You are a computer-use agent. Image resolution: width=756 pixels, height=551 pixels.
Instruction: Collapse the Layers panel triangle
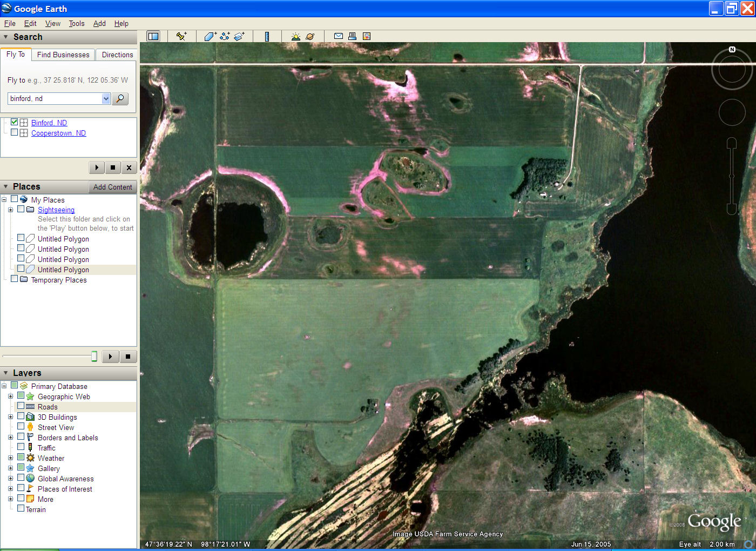pos(6,373)
